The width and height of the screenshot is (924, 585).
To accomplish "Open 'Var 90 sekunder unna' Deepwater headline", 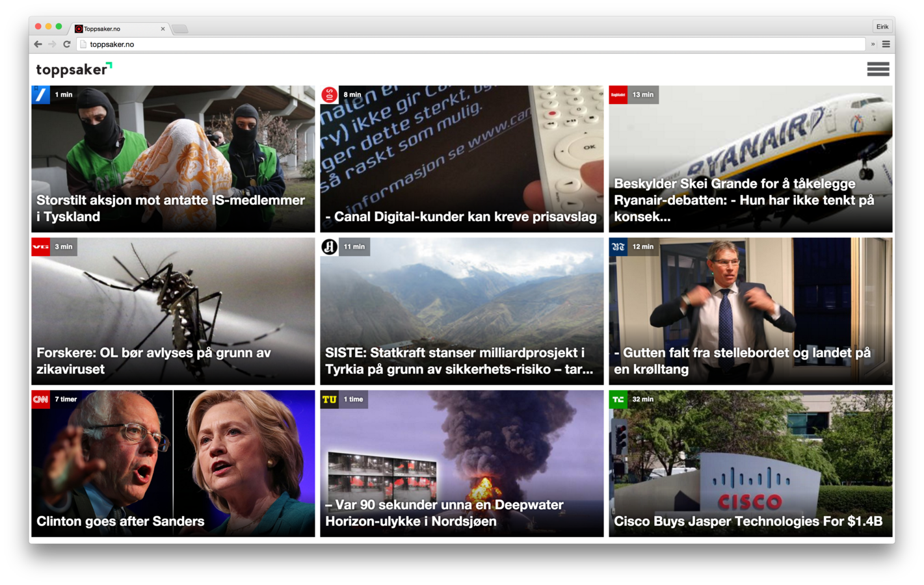I will [444, 513].
